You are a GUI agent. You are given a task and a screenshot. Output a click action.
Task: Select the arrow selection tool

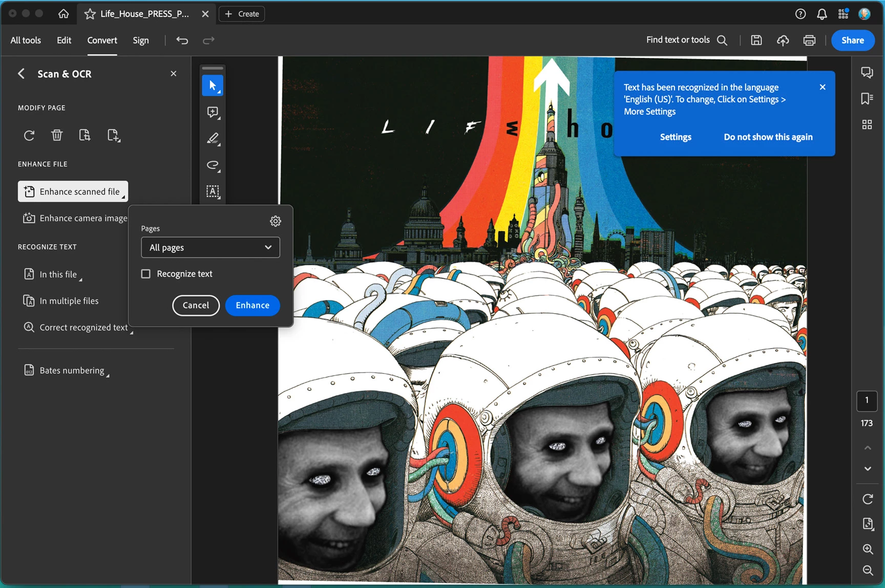point(213,85)
